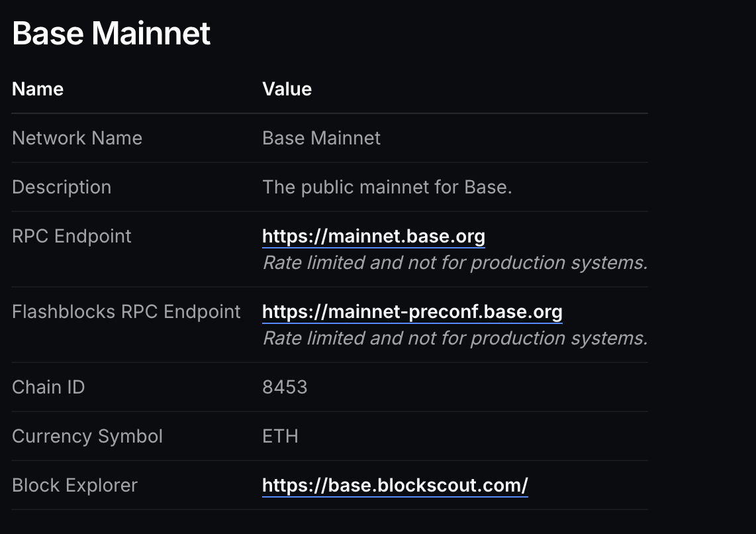Select the Currency Symbol row label

(87, 437)
